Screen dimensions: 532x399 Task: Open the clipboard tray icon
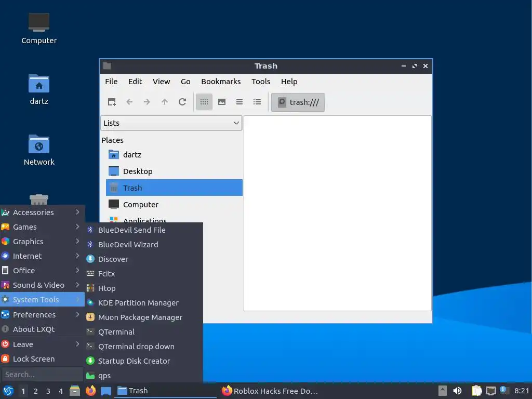click(477, 391)
